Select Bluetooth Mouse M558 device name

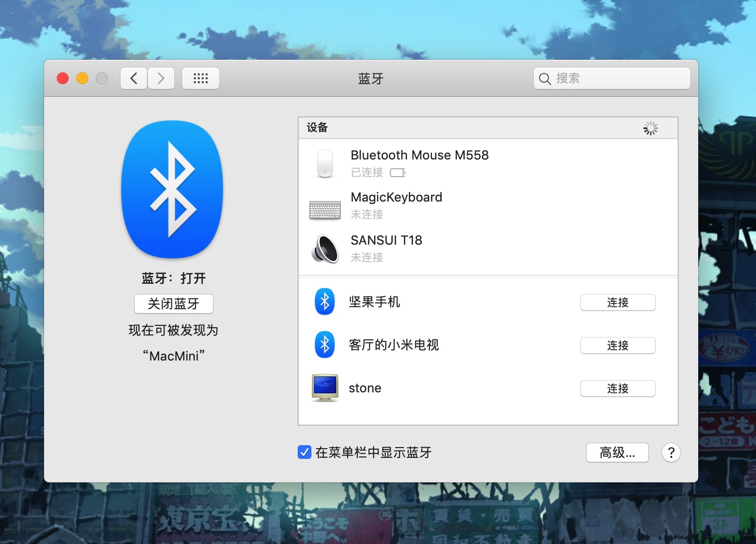pos(420,155)
